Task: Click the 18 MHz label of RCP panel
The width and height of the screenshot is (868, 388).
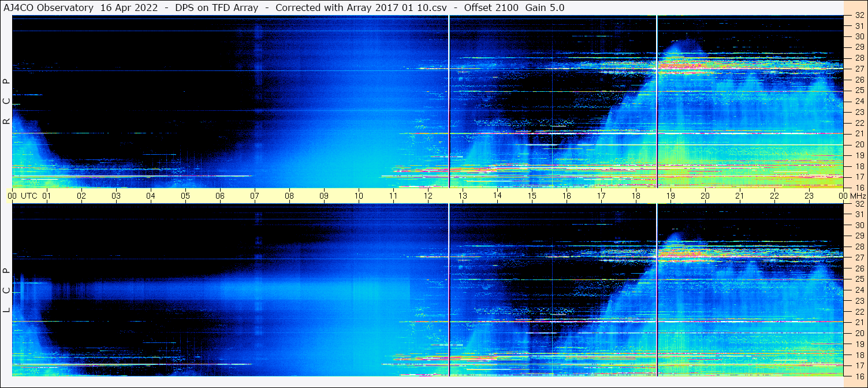Action: pyautogui.click(x=859, y=166)
